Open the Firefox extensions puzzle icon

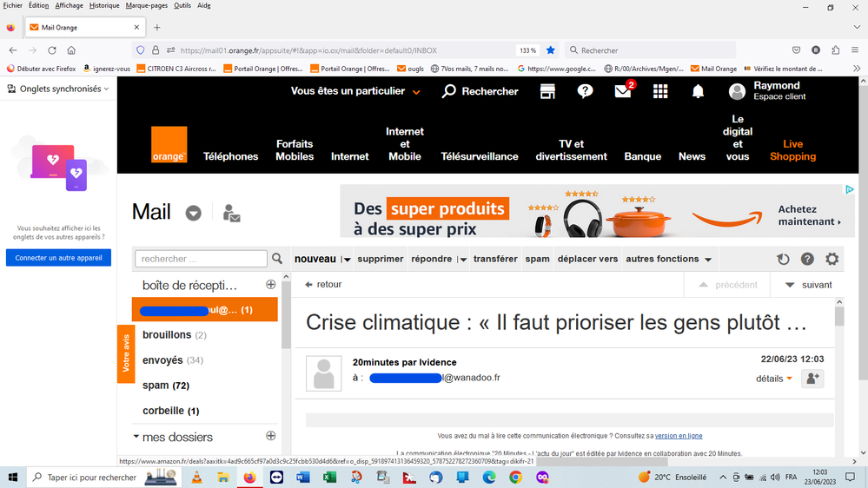(x=835, y=49)
